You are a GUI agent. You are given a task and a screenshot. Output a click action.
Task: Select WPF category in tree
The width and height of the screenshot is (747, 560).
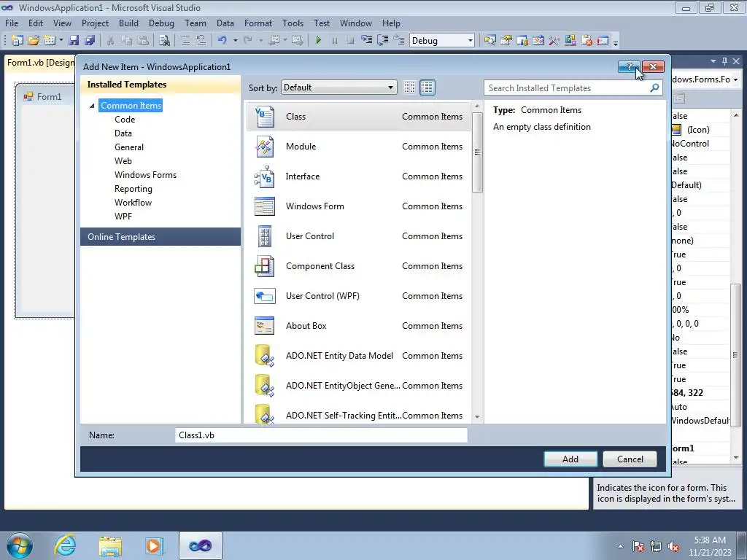tap(123, 216)
